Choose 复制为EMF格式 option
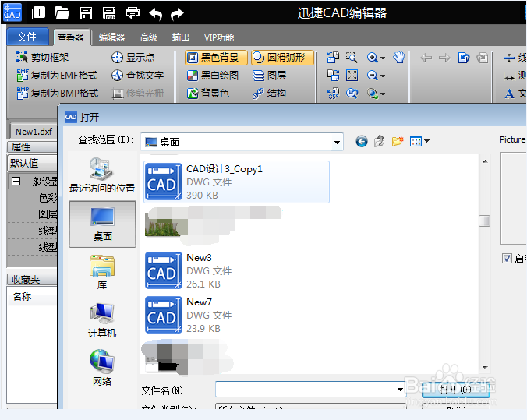This screenshot has height=420, width=527. pyautogui.click(x=57, y=75)
